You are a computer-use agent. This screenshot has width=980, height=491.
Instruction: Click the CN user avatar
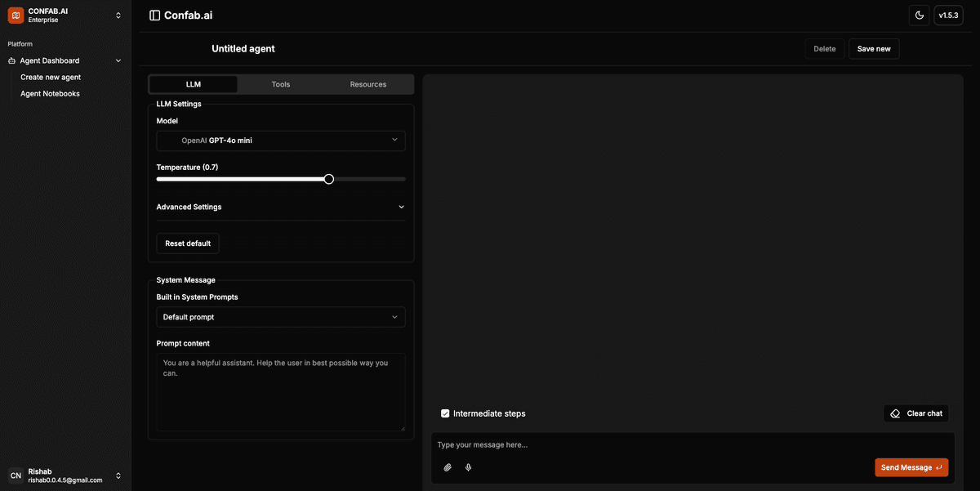(16, 475)
